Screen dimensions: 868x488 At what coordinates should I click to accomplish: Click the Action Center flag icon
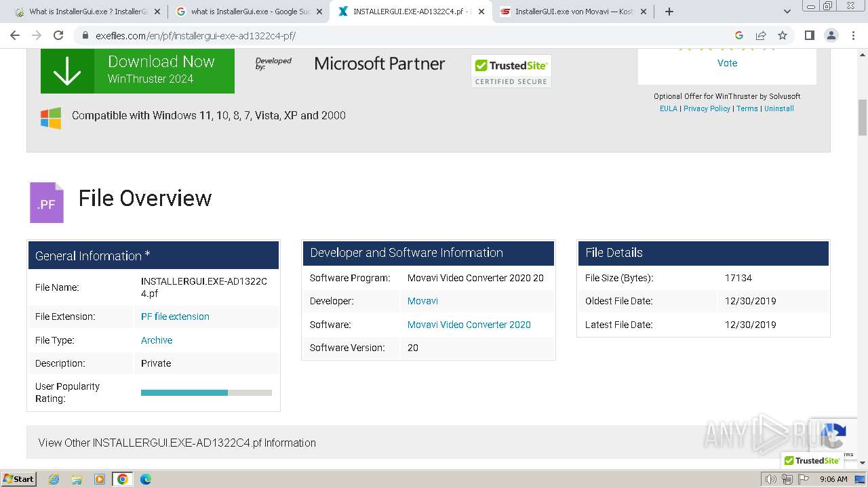click(802, 479)
